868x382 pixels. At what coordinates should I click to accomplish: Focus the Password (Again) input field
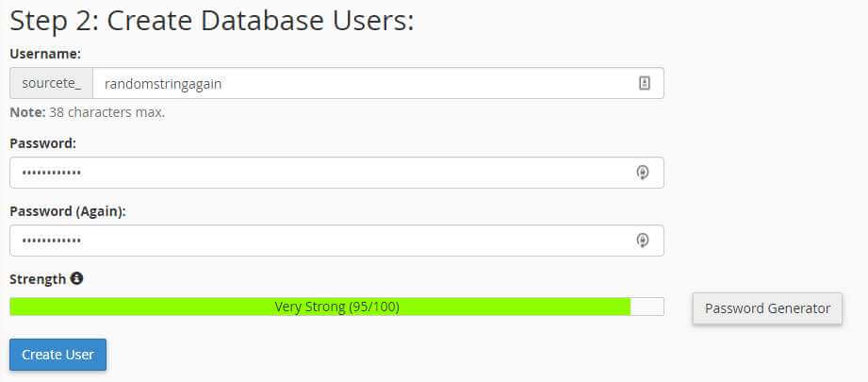(336, 241)
